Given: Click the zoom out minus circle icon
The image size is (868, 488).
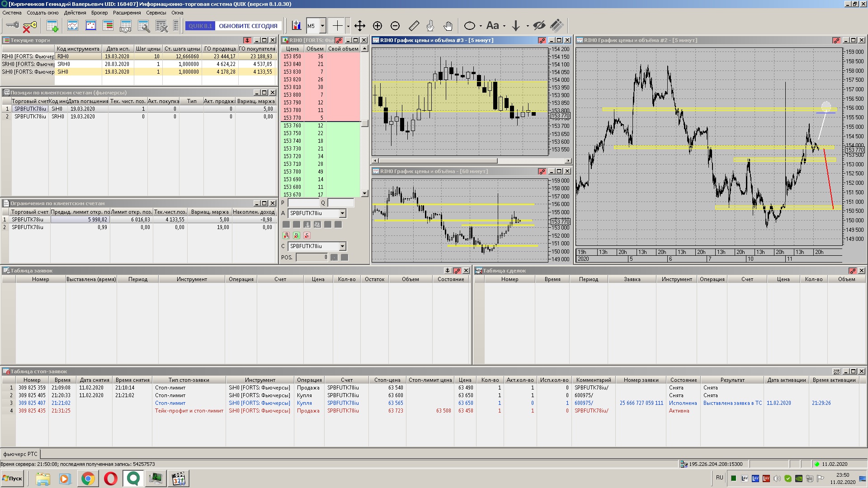Looking at the screenshot, I should pyautogui.click(x=395, y=26).
